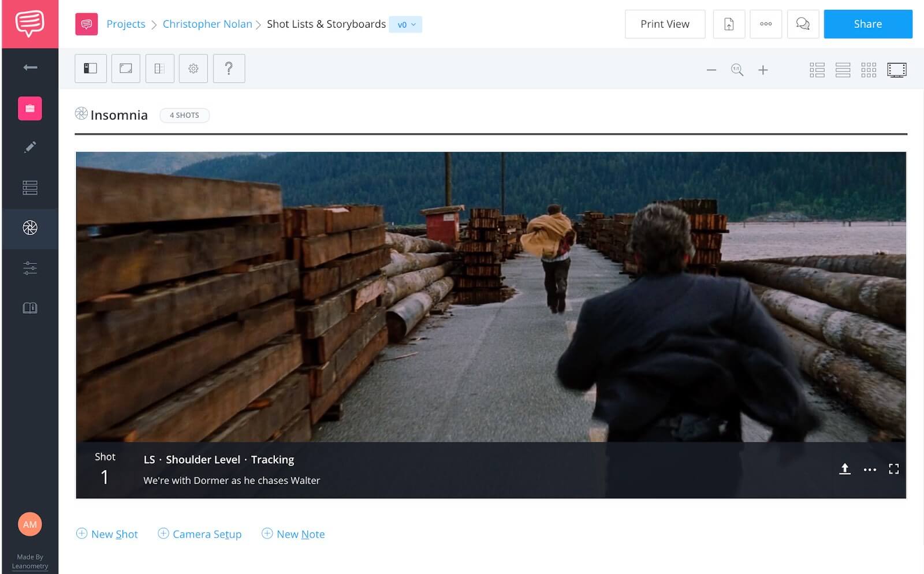Add a Camera Setup
The width and height of the screenshot is (924, 574).
[x=200, y=534]
